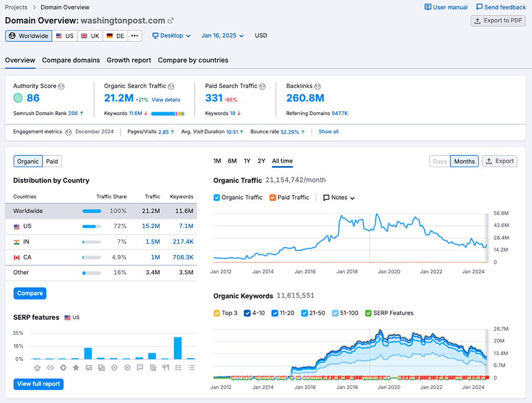Switch chart granularity to Months
Screen dimensions: 532x403
pyautogui.click(x=464, y=161)
